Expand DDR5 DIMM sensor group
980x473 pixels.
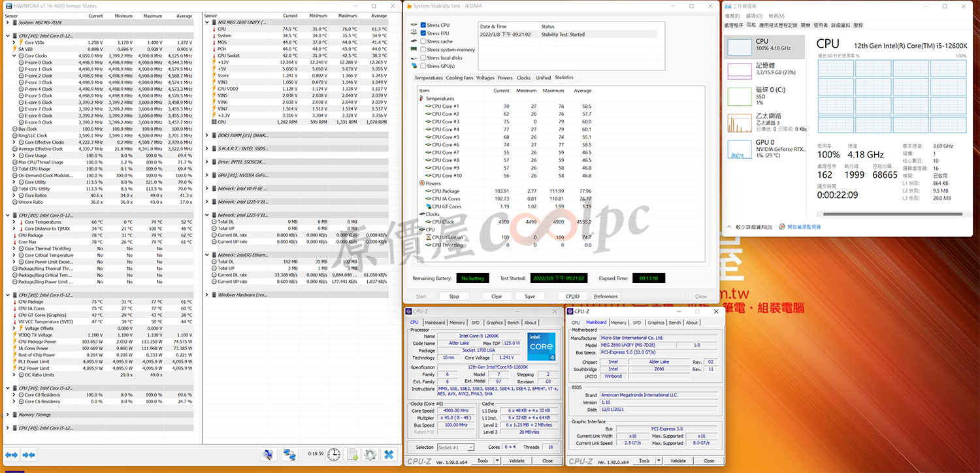coord(206,136)
